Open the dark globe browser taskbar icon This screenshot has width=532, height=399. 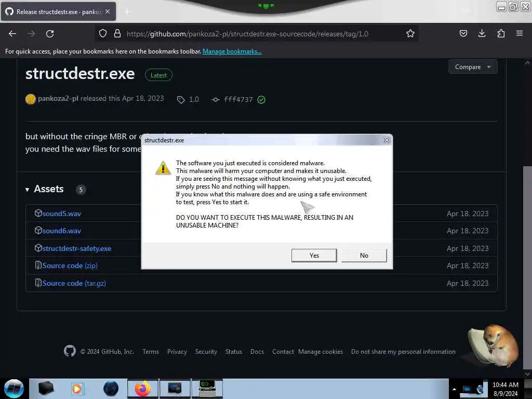coord(111,389)
